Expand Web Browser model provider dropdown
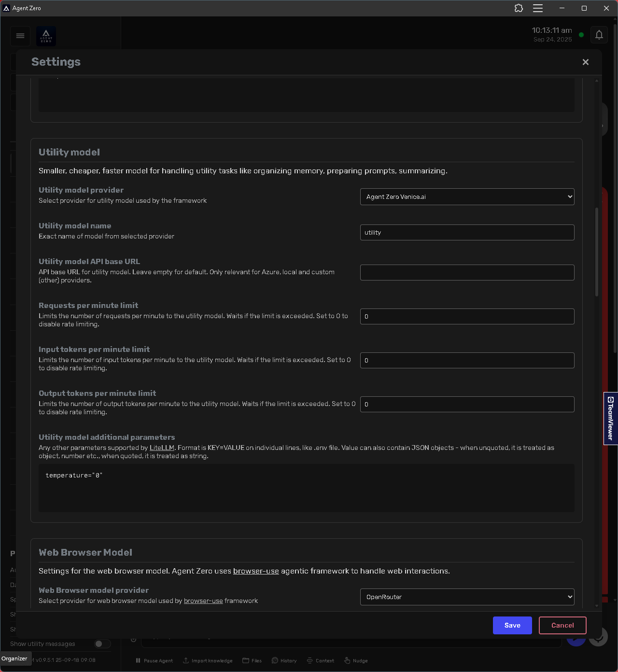 pos(467,597)
